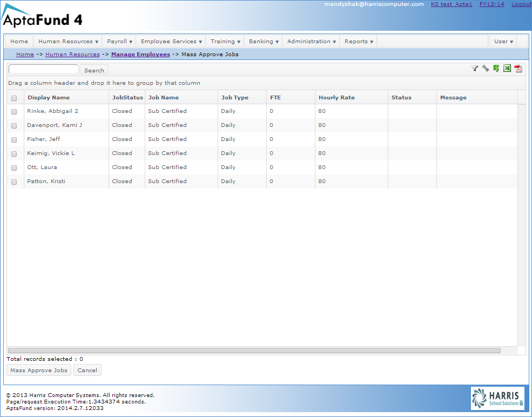Go to the Home menu item
This screenshot has width=532, height=417.
pyautogui.click(x=19, y=42)
